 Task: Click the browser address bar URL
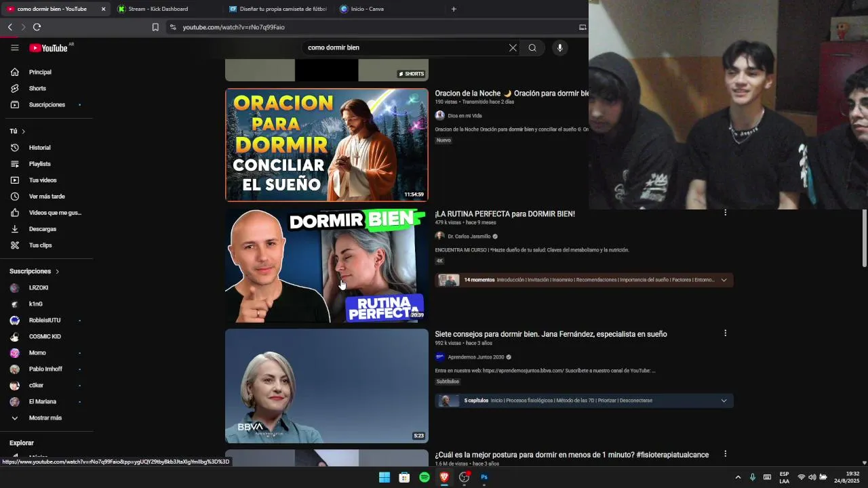click(x=233, y=27)
